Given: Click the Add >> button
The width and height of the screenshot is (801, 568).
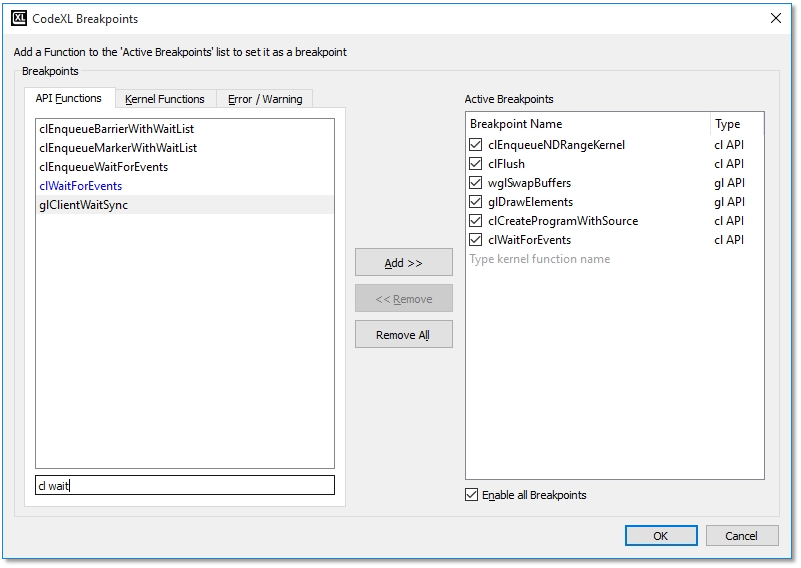Looking at the screenshot, I should [x=404, y=263].
